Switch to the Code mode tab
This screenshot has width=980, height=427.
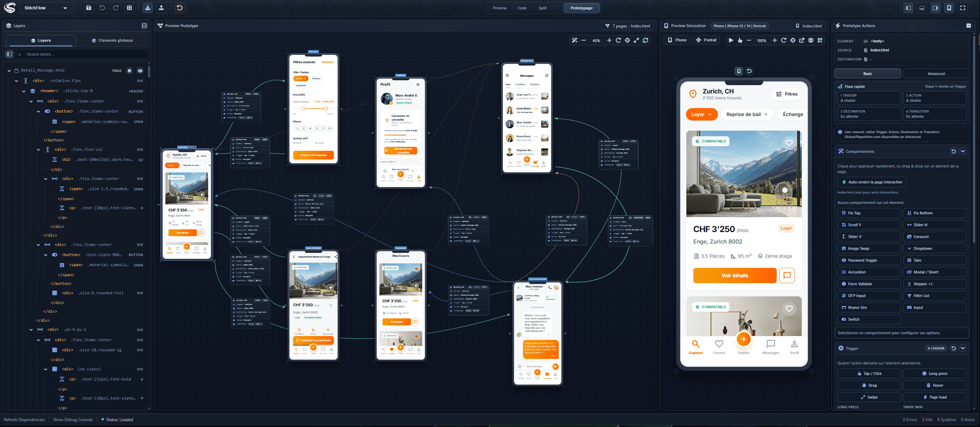[522, 8]
